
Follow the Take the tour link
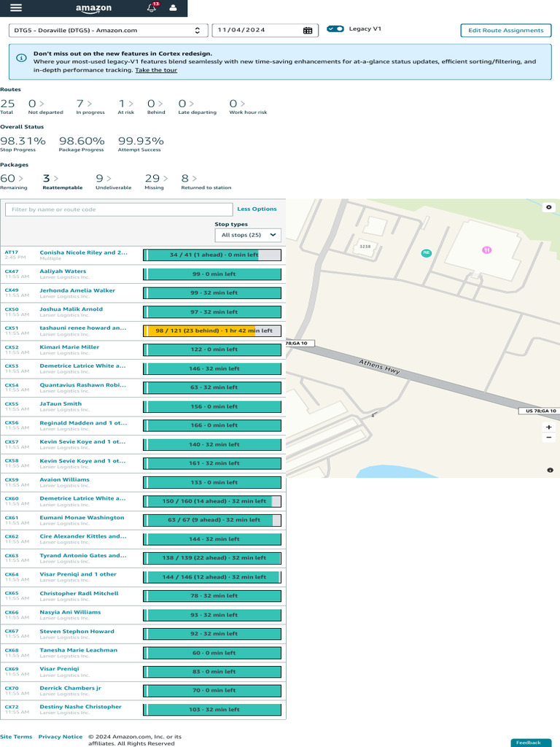pyautogui.click(x=156, y=70)
